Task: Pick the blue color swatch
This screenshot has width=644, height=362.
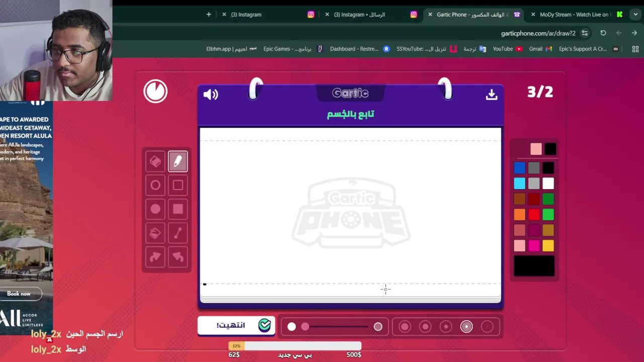Action: (x=520, y=168)
